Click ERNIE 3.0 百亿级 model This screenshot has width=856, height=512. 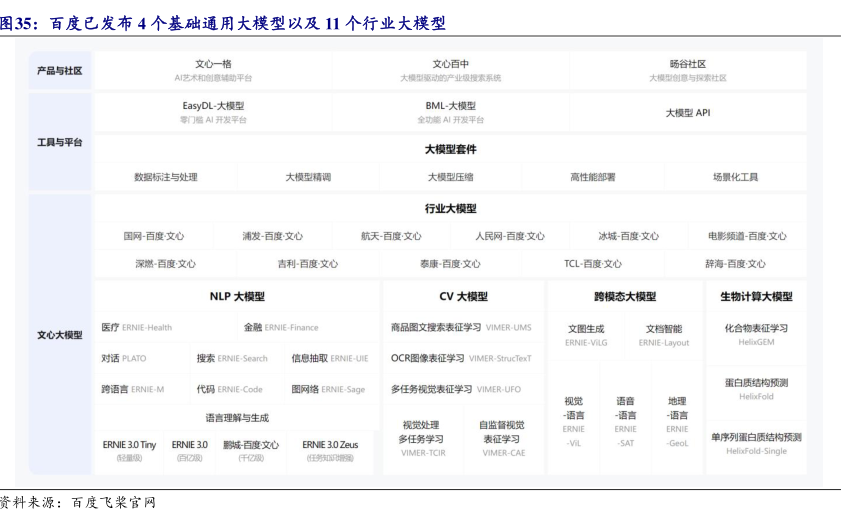click(x=189, y=451)
